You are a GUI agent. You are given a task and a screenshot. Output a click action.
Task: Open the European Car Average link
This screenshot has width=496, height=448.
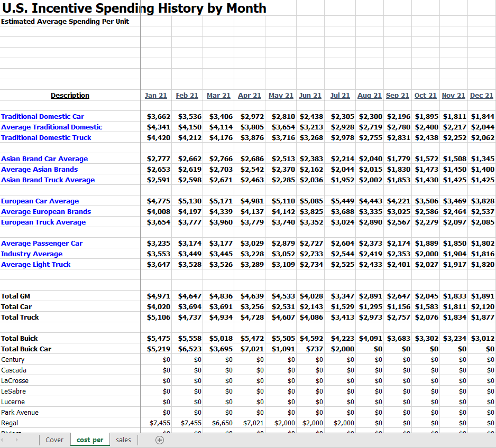40,201
